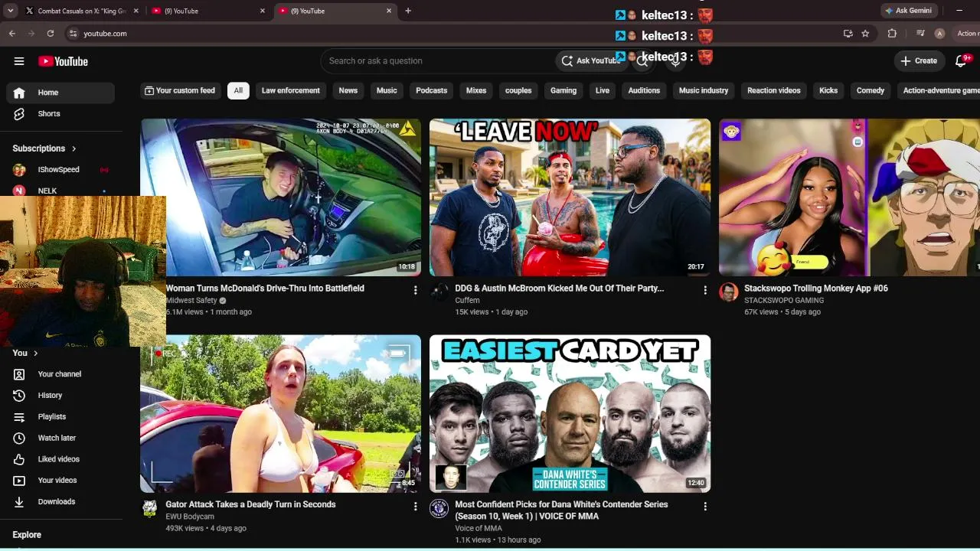The width and height of the screenshot is (980, 551).
Task: Click the Create button
Action: coord(919,61)
